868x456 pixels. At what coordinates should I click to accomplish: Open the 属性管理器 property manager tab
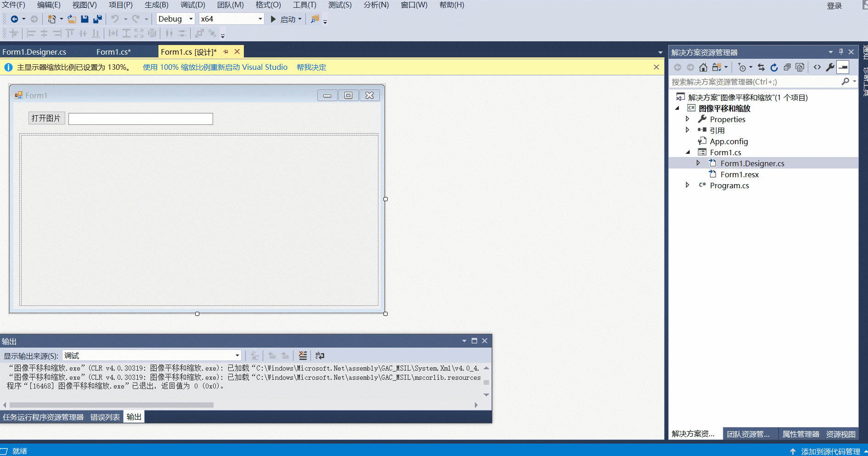(801, 434)
